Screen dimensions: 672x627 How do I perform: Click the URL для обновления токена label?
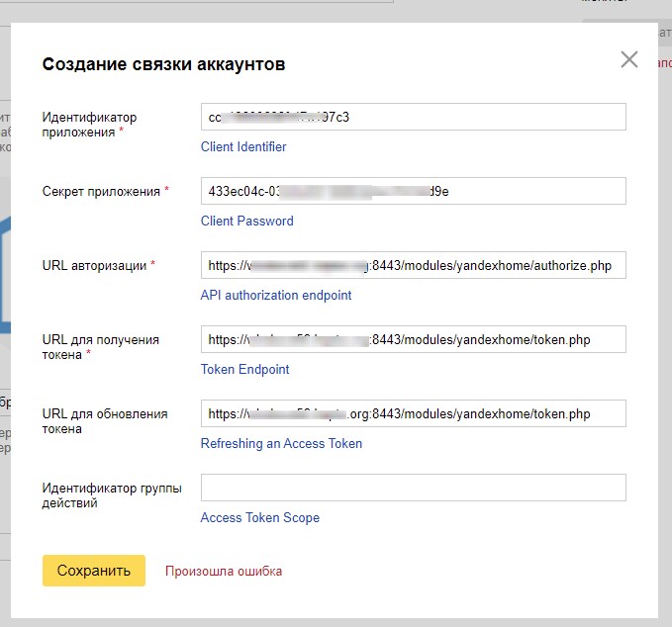click(x=105, y=421)
